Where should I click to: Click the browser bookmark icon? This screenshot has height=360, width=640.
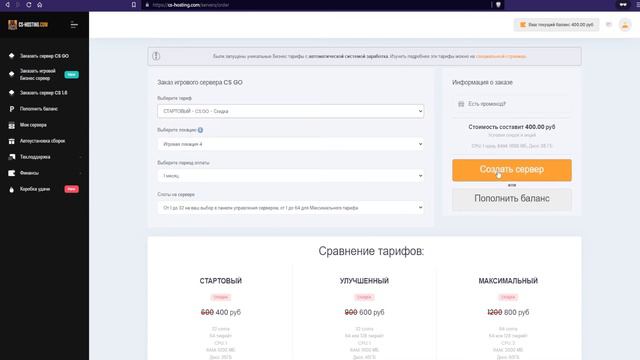click(133, 5)
